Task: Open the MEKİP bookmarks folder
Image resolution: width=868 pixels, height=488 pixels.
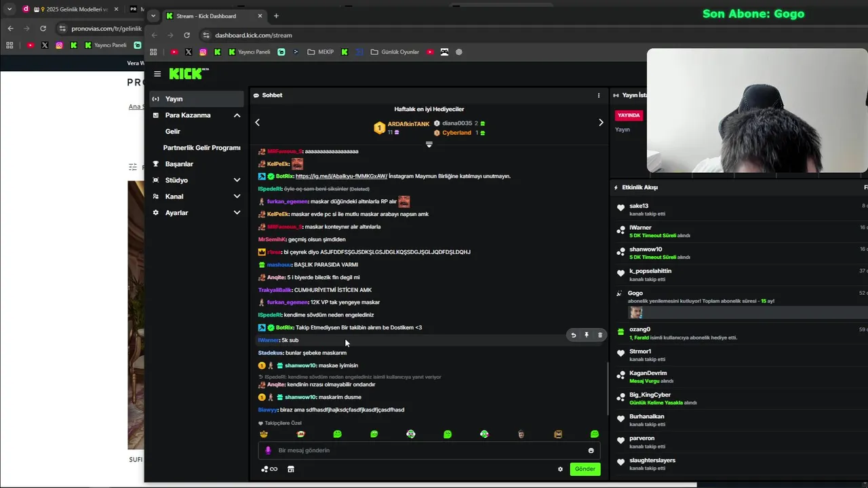Action: (x=321, y=52)
